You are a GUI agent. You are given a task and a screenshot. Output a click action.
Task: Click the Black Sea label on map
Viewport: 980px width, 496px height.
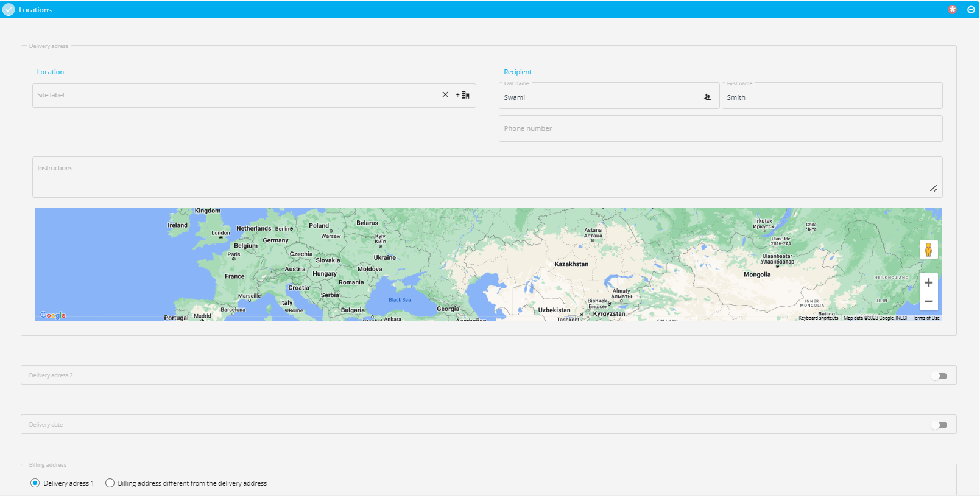click(x=400, y=300)
